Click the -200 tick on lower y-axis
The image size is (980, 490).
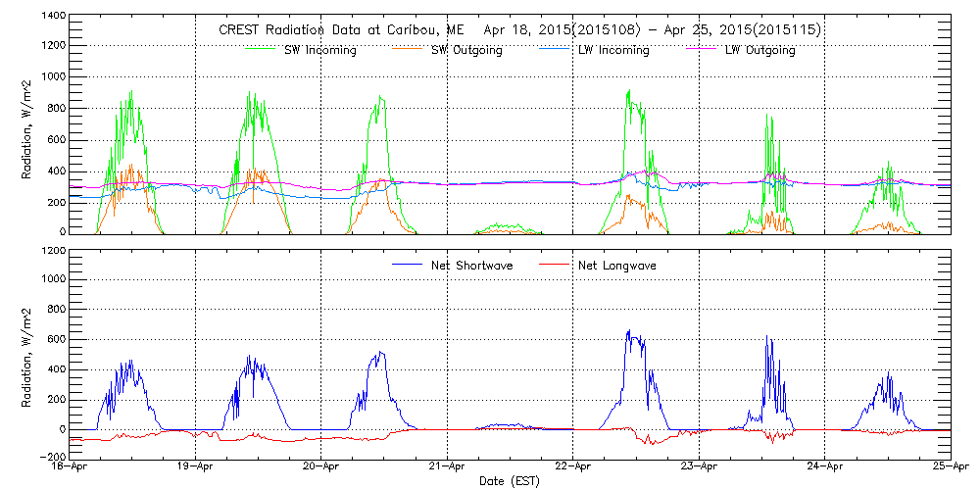click(51, 457)
